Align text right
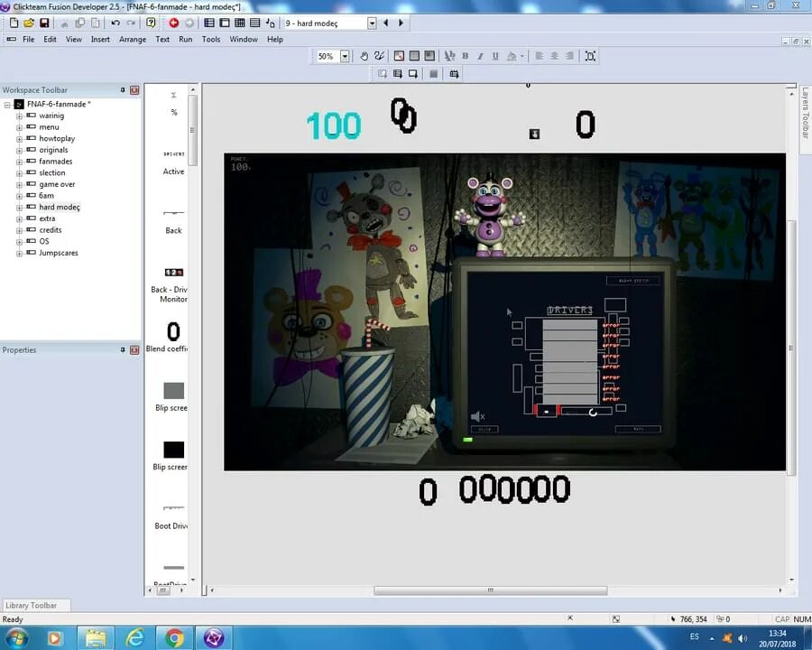Viewport: 812px width, 650px height. tap(569, 56)
